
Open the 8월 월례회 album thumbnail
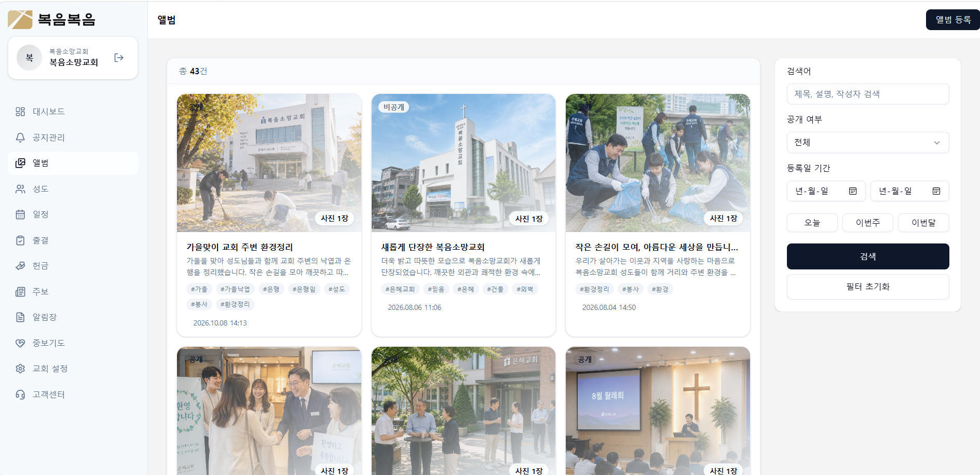coord(658,411)
